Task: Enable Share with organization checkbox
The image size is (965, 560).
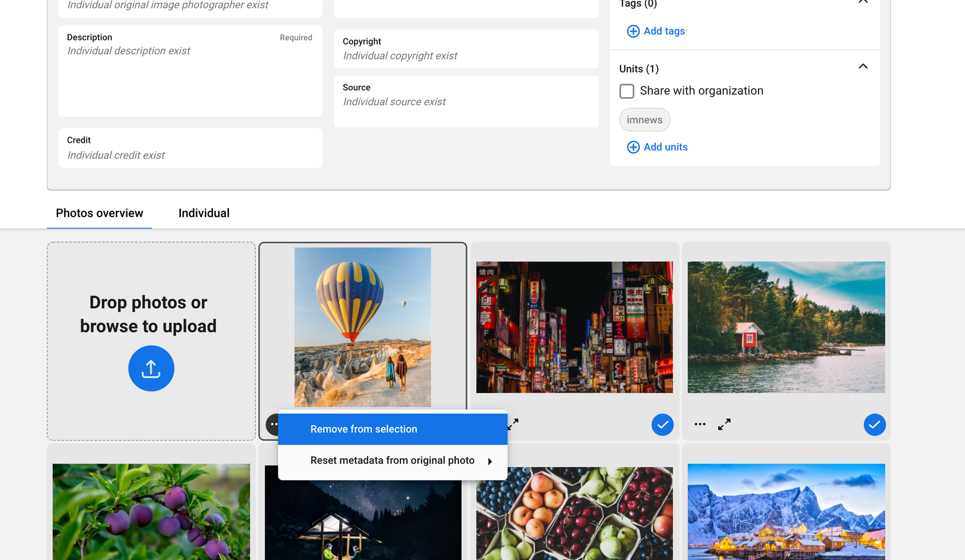Action: pos(627,91)
